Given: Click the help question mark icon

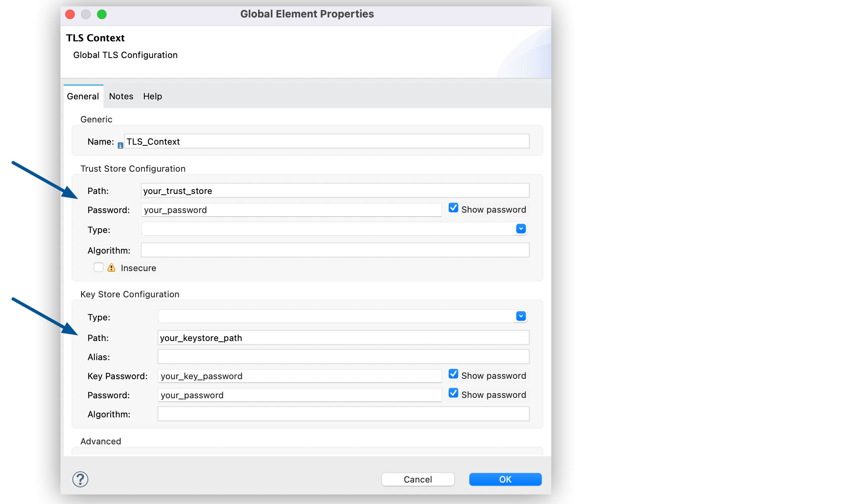Looking at the screenshot, I should click(x=80, y=479).
